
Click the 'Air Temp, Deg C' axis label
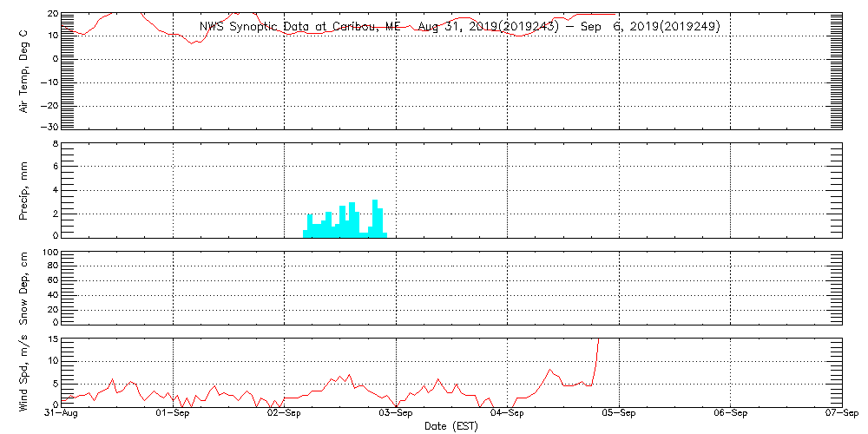[24, 70]
